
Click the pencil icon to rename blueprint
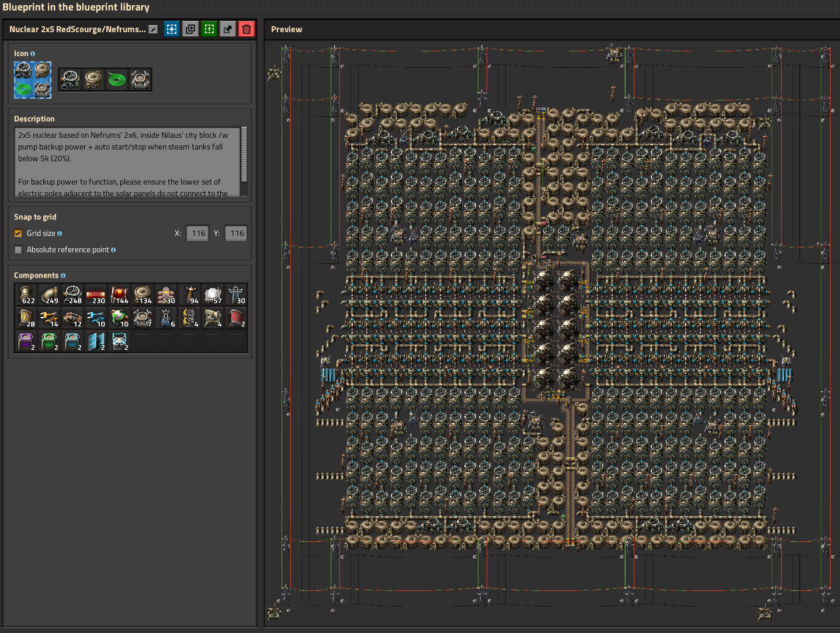pos(153,29)
